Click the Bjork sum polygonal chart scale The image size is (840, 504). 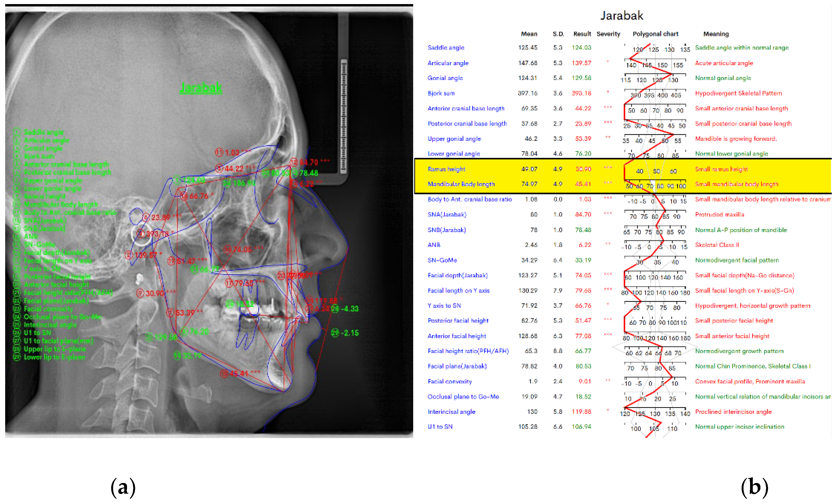(655, 94)
